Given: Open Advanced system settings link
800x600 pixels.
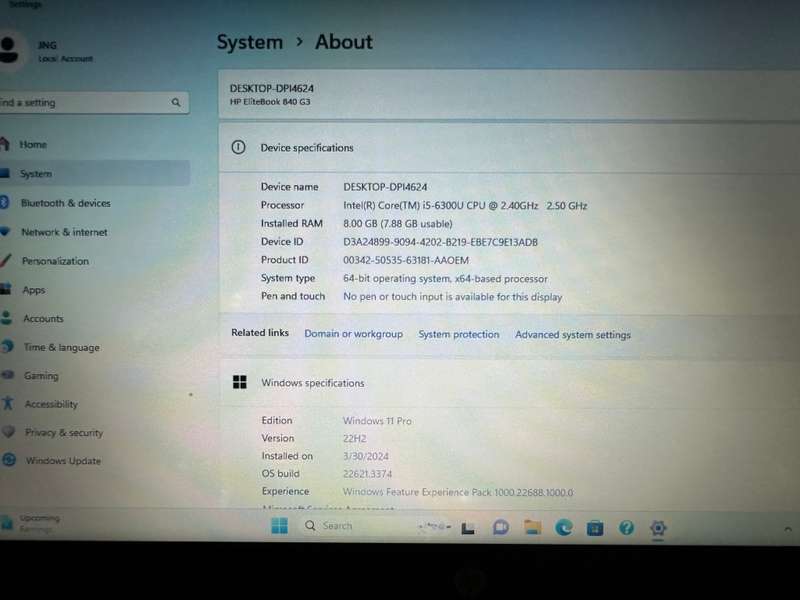Looking at the screenshot, I should pyautogui.click(x=572, y=335).
